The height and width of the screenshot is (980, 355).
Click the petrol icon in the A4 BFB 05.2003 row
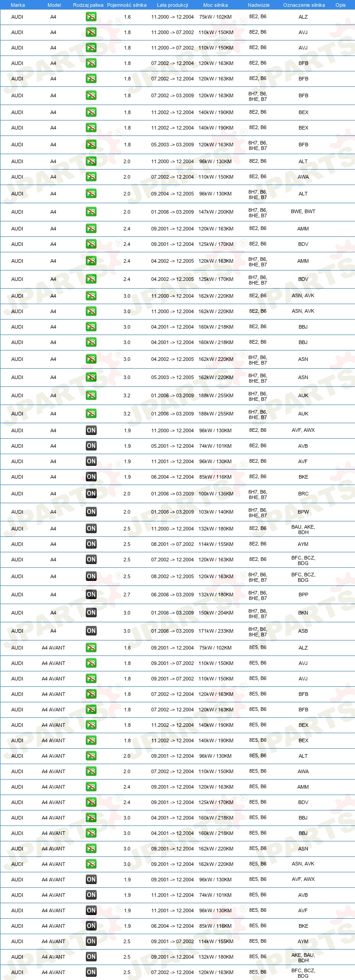tap(91, 145)
